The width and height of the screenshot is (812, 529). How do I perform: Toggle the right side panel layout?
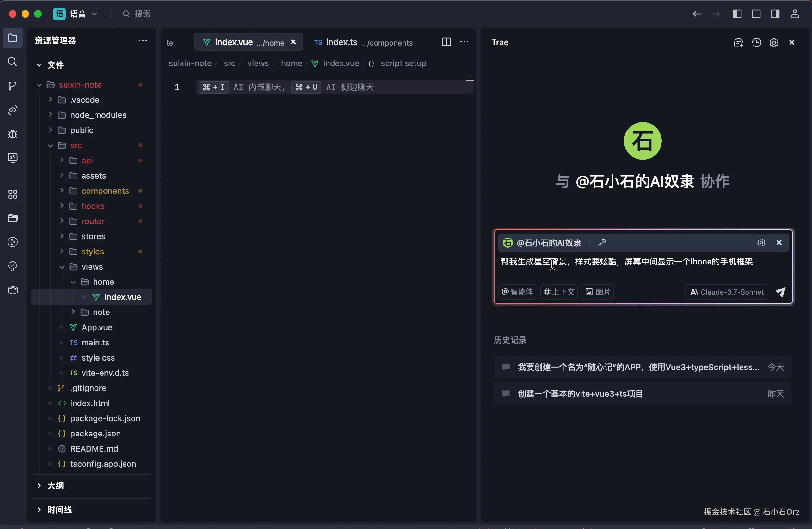[775, 14]
